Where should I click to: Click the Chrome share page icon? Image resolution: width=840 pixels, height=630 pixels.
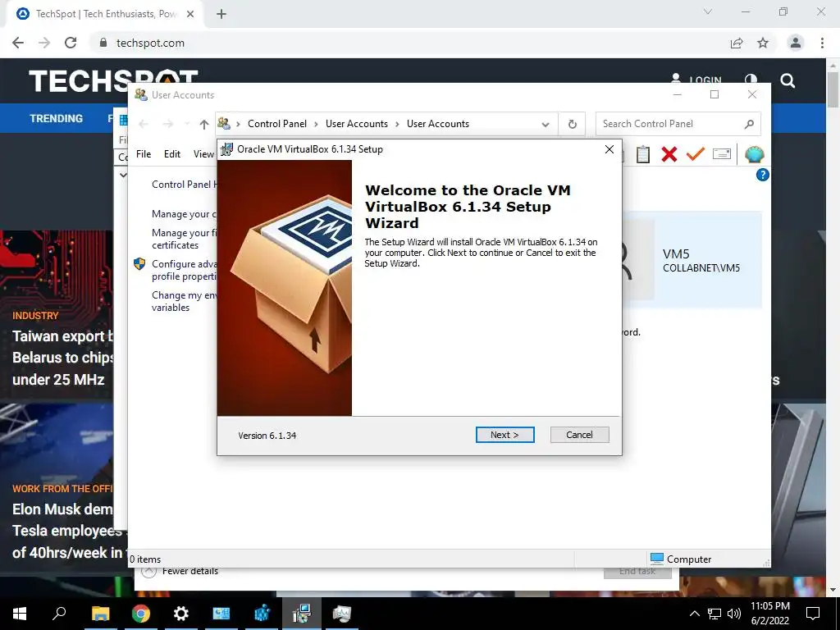click(737, 43)
